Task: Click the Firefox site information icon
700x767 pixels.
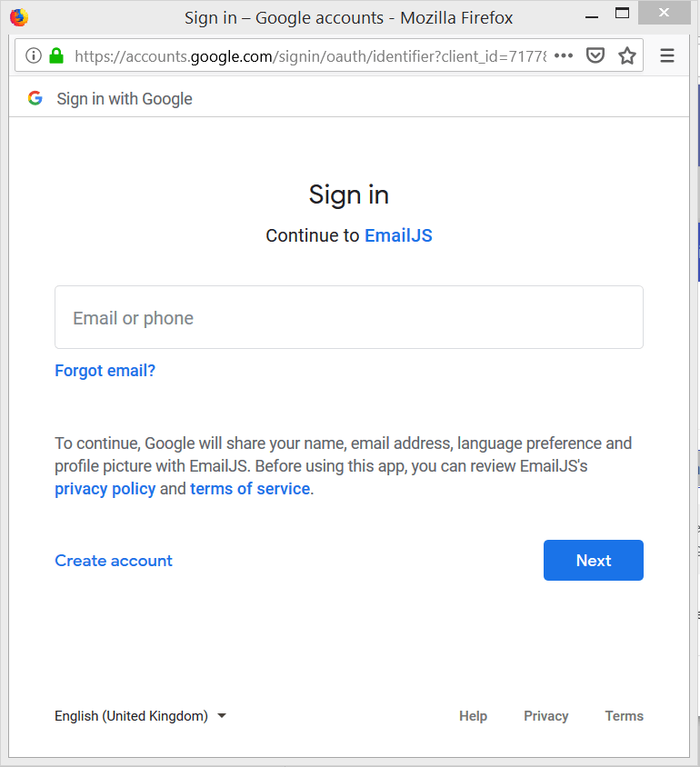Action: point(35,55)
